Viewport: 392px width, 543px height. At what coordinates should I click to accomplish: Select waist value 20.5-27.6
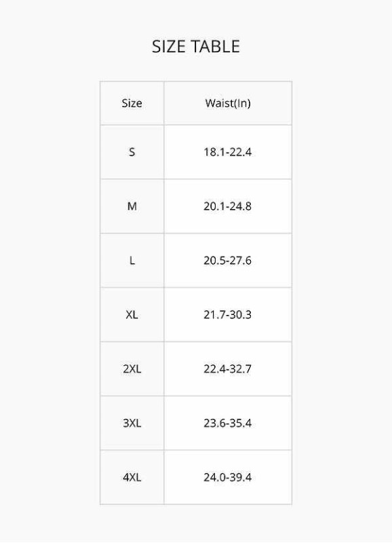click(x=228, y=261)
